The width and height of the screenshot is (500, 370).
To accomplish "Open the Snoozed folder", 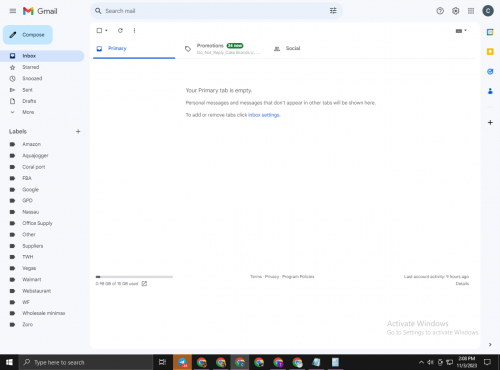I will point(42,78).
